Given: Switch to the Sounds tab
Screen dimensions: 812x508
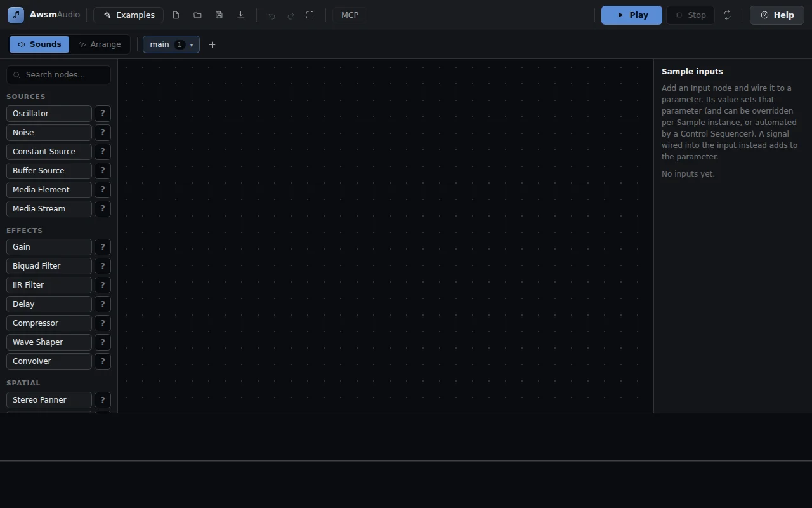Looking at the screenshot, I should [x=39, y=44].
